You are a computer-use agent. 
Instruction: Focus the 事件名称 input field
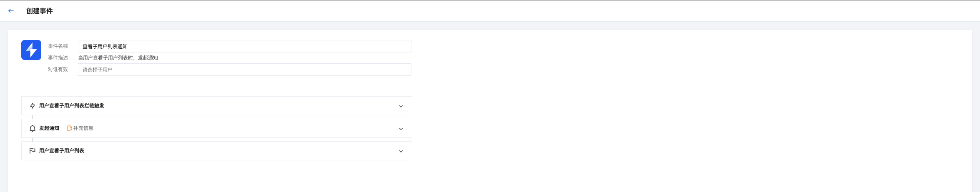coord(244,46)
